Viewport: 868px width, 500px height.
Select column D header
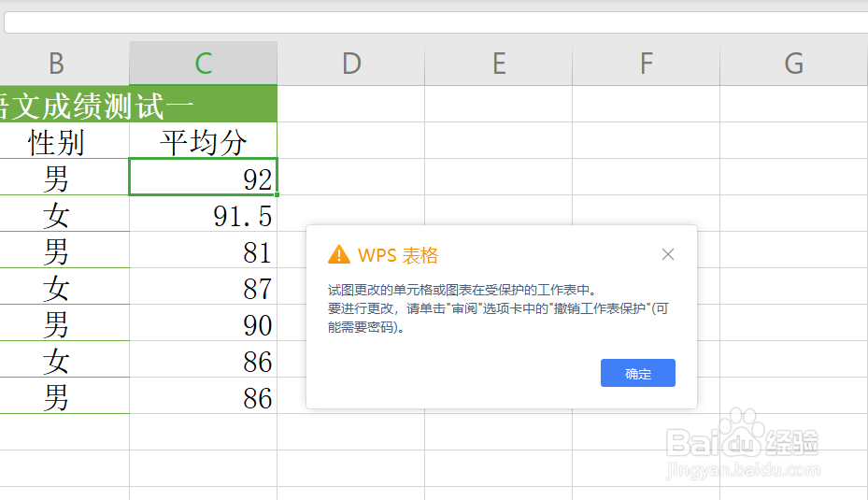click(351, 64)
